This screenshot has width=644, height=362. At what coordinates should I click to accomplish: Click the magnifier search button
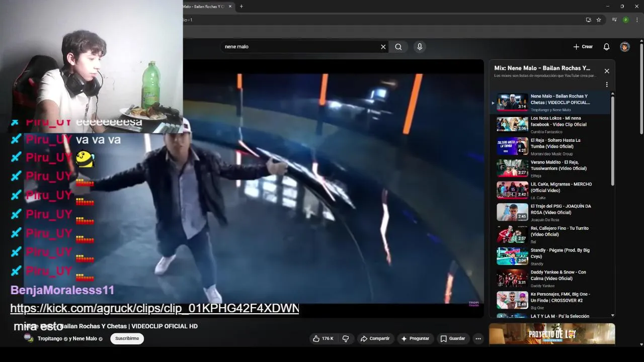coord(398,47)
